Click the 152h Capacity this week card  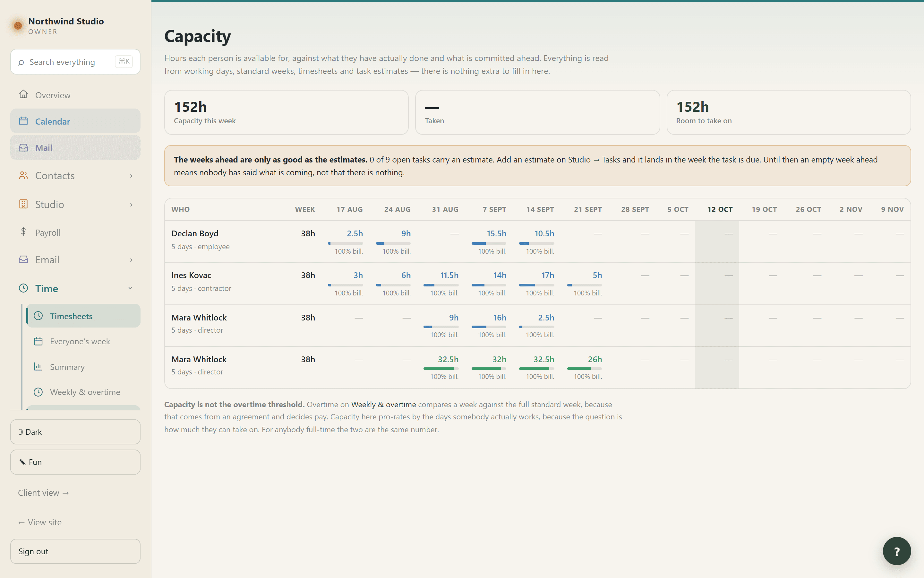pyautogui.click(x=287, y=112)
